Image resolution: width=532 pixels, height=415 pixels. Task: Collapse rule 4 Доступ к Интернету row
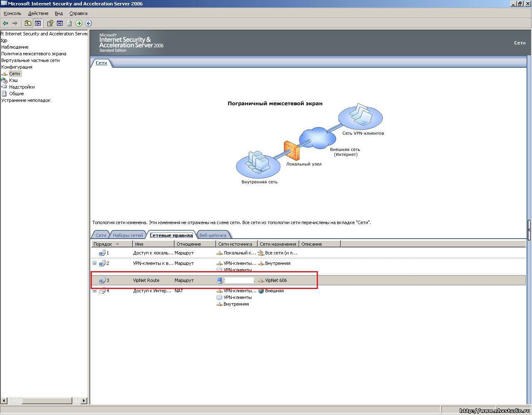point(94,290)
